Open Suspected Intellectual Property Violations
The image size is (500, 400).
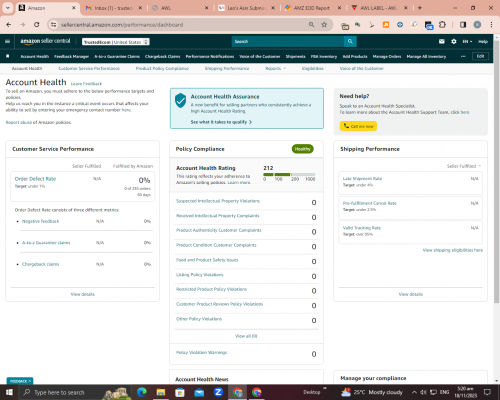(x=218, y=201)
